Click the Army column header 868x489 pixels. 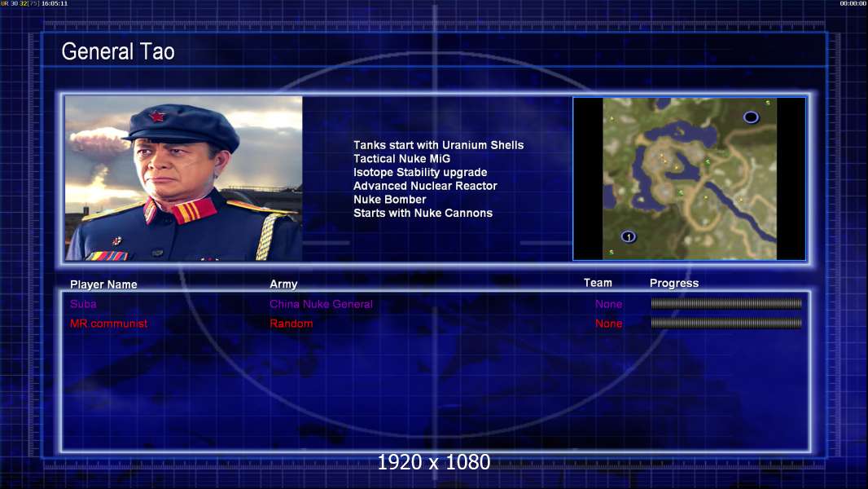pos(283,284)
